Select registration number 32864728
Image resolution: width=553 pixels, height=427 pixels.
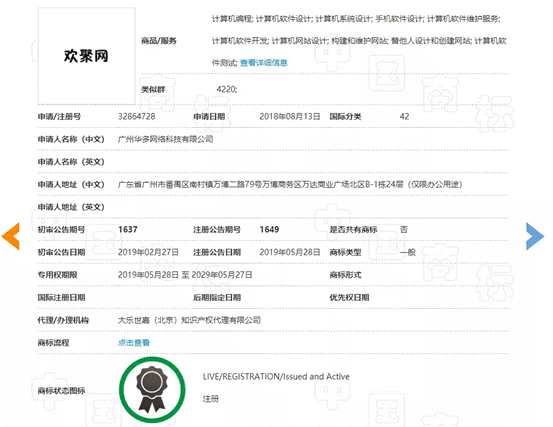(x=136, y=116)
